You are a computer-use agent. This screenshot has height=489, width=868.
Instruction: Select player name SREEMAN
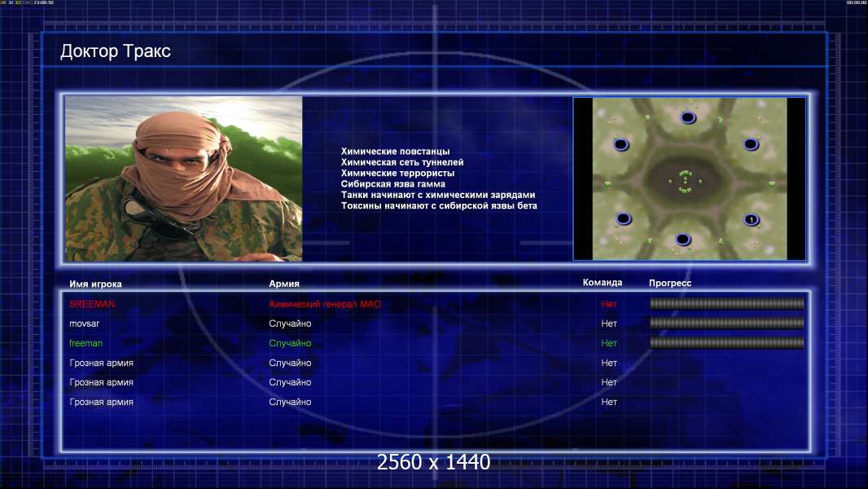click(x=92, y=304)
